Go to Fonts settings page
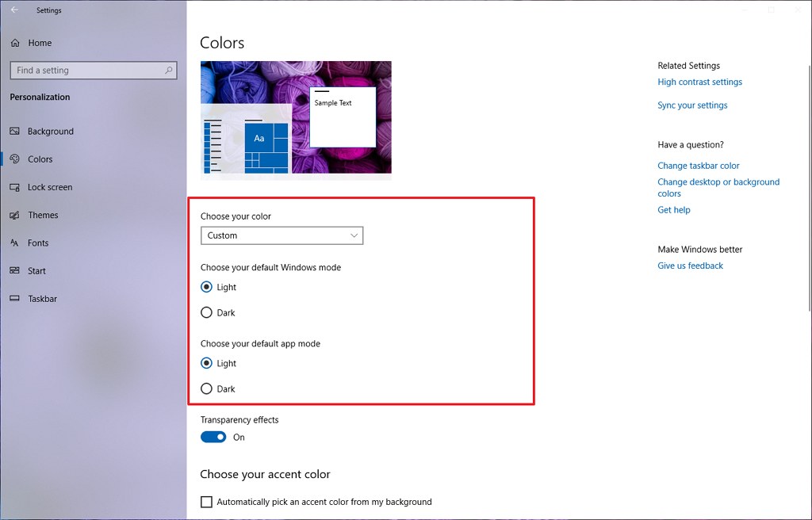This screenshot has height=520, width=812. click(x=38, y=243)
